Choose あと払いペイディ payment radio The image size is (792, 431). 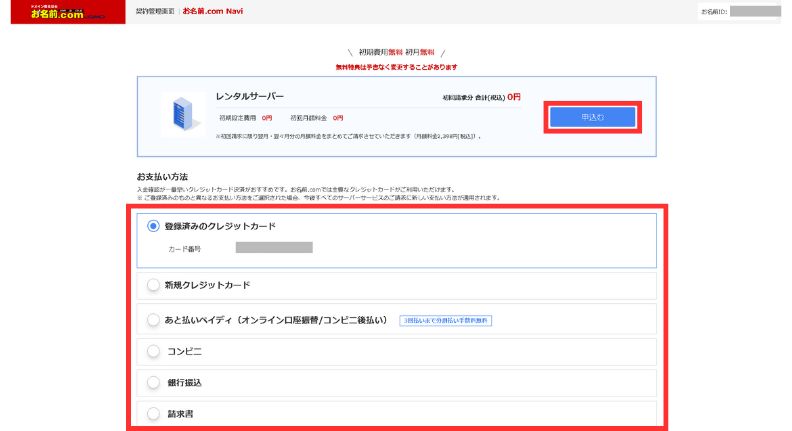click(153, 320)
